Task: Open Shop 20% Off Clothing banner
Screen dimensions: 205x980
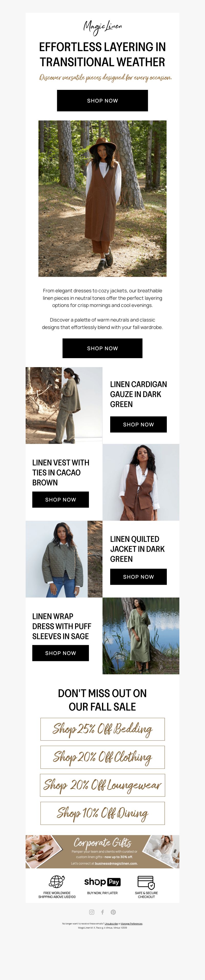Action: 102,757
